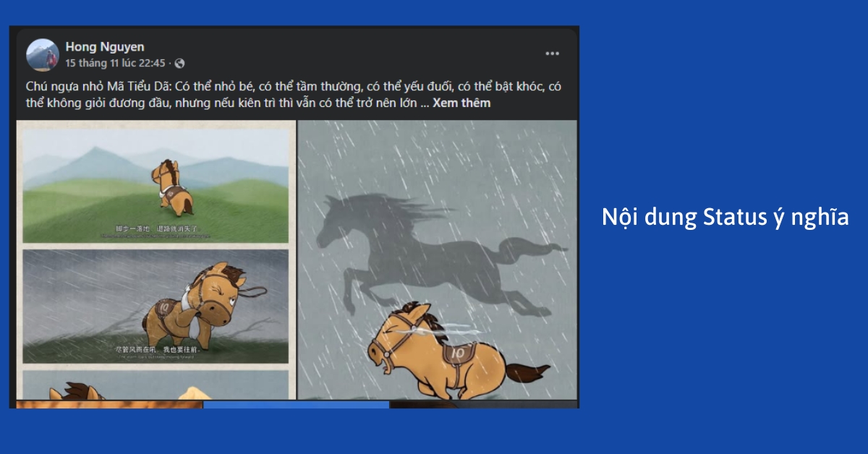The height and width of the screenshot is (454, 868).
Task: Open Hong Nguyen's round profile avatar
Action: click(x=43, y=55)
